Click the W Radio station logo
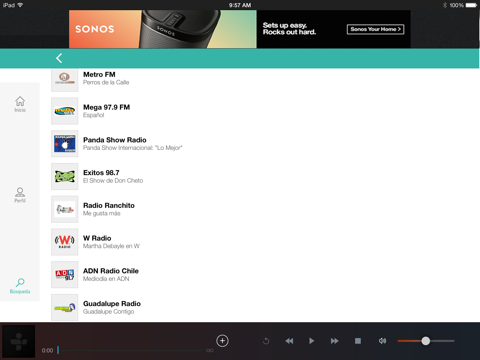This screenshot has height=360, width=480. click(x=65, y=242)
